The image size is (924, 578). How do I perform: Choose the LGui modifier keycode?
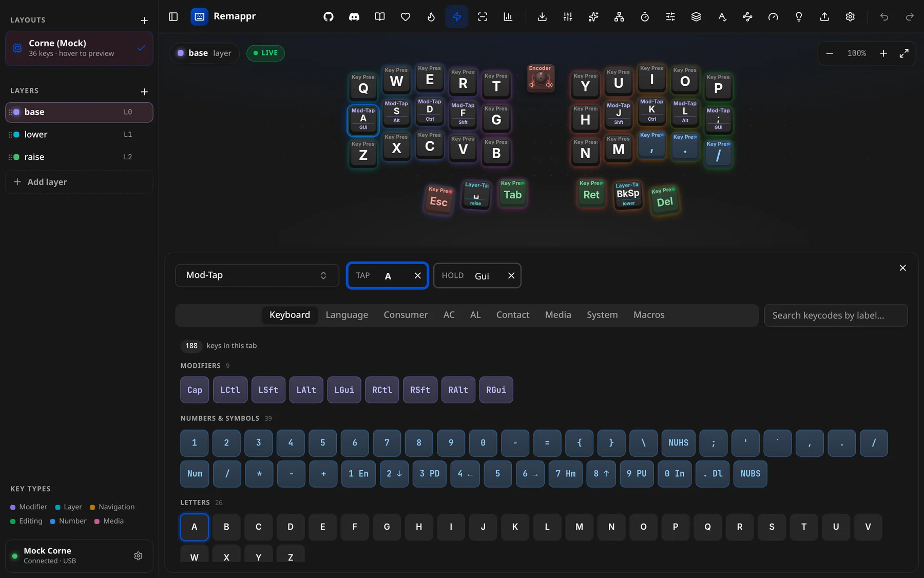click(344, 390)
